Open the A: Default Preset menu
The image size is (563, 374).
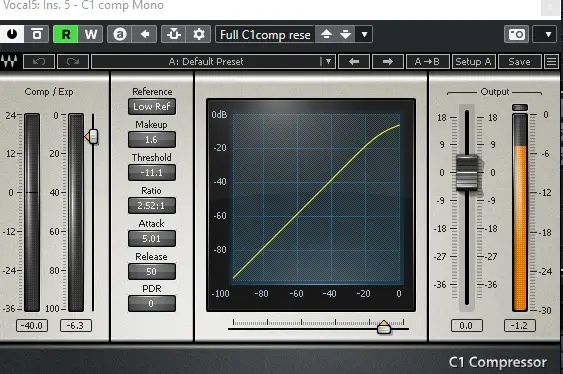[213, 62]
